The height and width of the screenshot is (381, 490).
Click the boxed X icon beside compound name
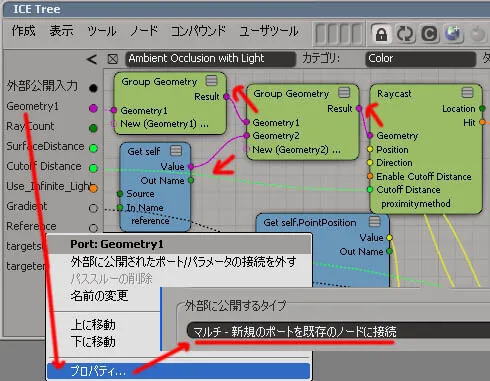coord(113,59)
